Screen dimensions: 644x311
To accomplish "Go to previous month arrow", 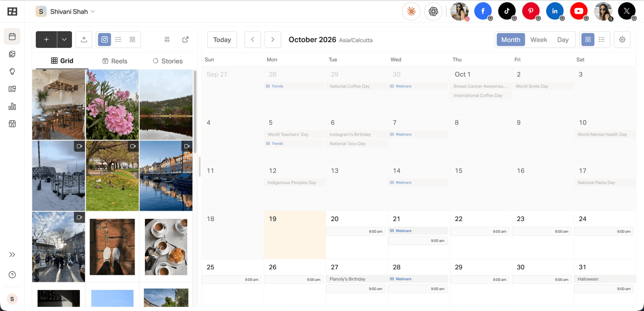I will coord(253,40).
